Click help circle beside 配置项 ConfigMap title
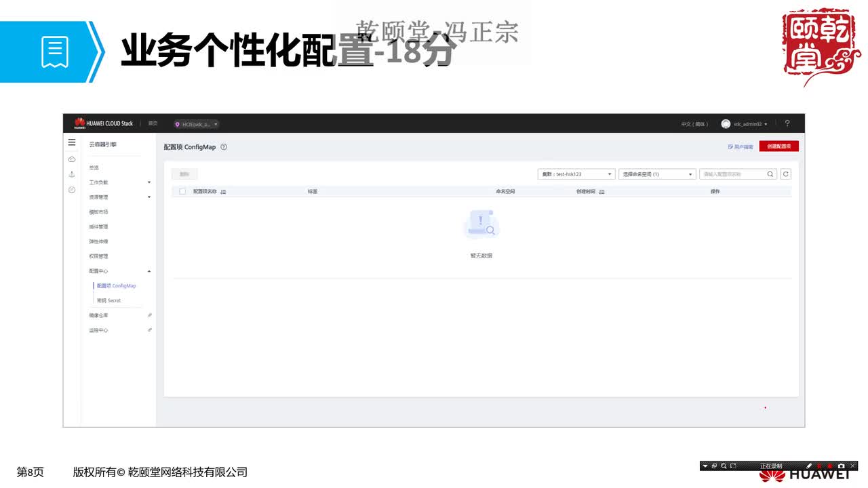Screen dimensions: 868x488 224,147
